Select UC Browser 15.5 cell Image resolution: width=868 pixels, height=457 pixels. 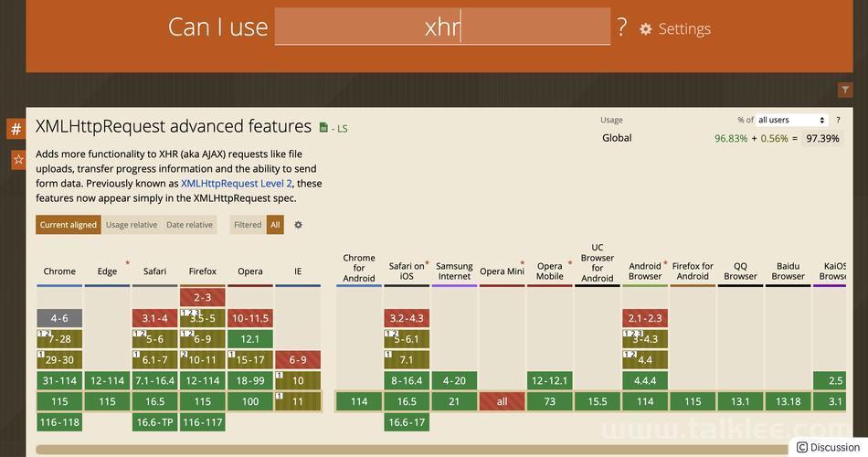click(598, 401)
